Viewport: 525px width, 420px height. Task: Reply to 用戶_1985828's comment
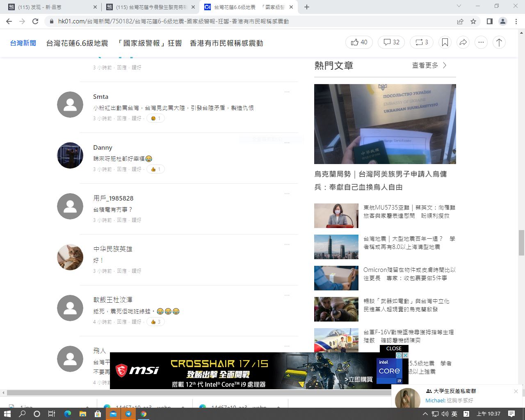click(122, 220)
